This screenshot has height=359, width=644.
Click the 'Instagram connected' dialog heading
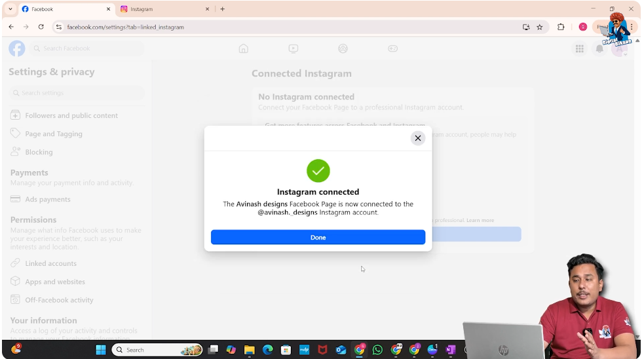point(318,192)
